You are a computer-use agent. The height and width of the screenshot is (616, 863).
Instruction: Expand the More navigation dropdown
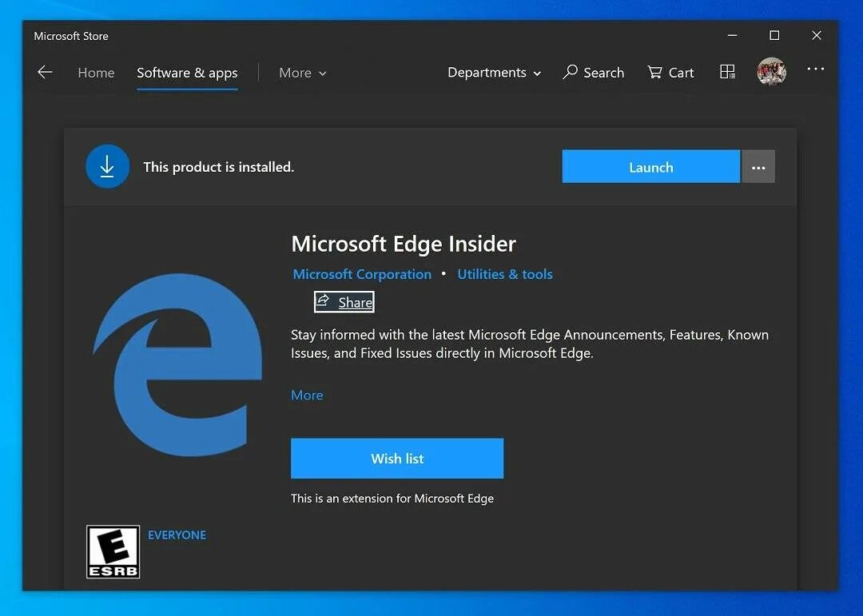tap(302, 73)
